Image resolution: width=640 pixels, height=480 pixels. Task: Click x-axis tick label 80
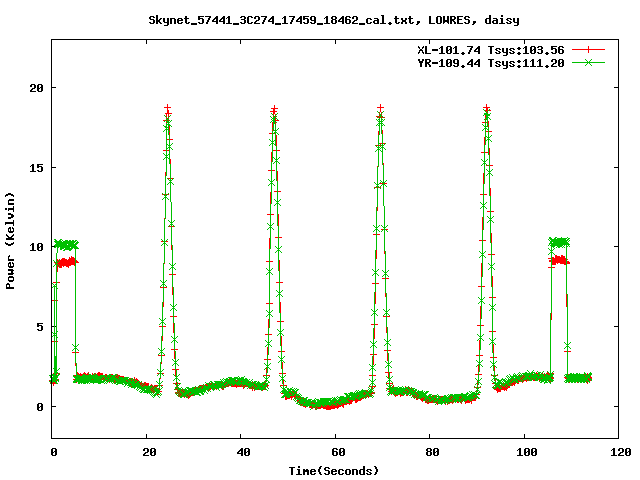pyautogui.click(x=432, y=452)
